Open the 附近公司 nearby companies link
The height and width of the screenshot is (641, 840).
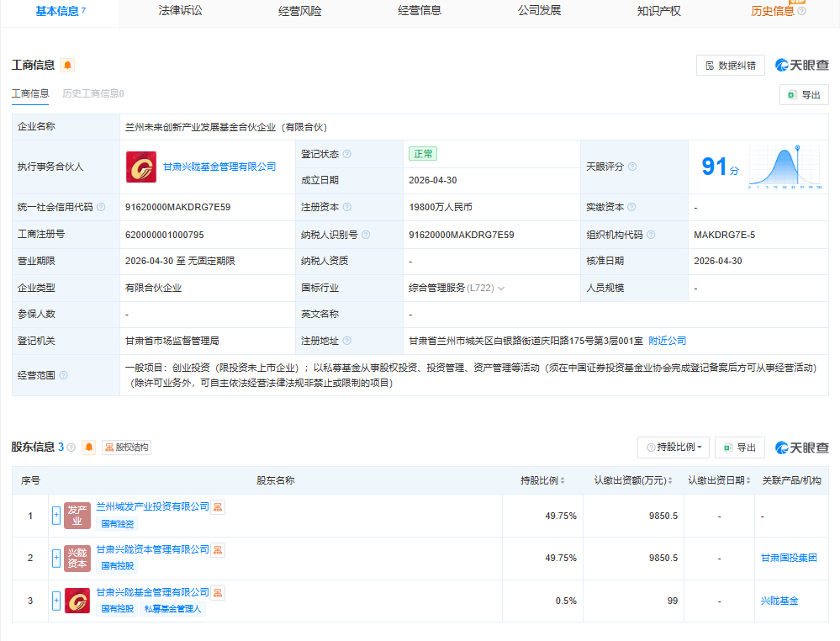(x=667, y=341)
